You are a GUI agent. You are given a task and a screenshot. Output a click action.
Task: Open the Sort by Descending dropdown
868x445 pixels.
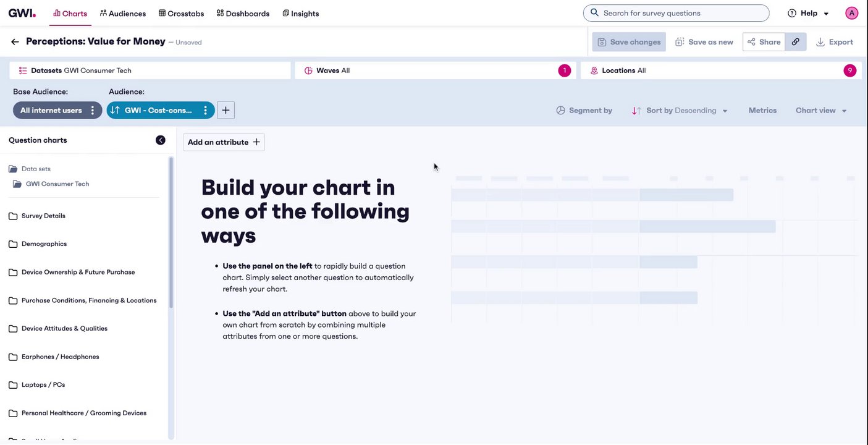(680, 111)
